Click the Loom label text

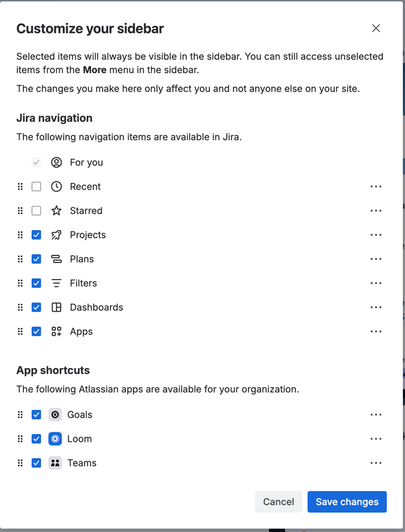pos(79,439)
